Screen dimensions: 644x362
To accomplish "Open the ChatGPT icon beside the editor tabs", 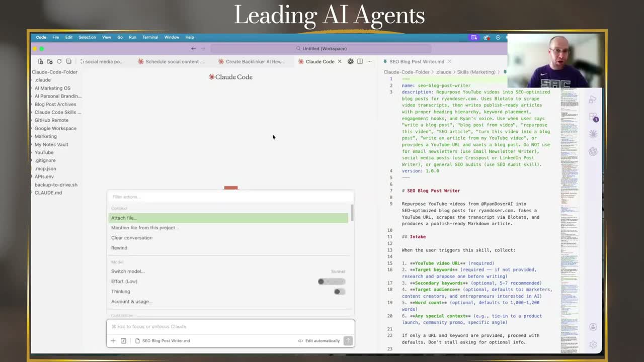I will pos(351,61).
